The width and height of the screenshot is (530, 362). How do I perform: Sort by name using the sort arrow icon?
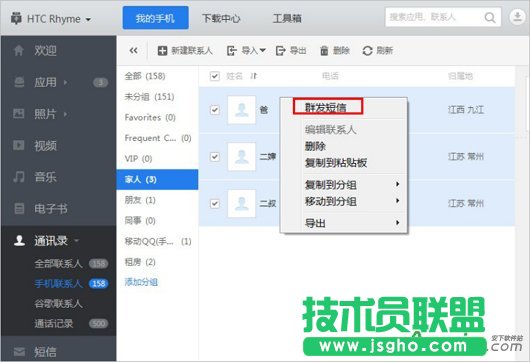[254, 76]
